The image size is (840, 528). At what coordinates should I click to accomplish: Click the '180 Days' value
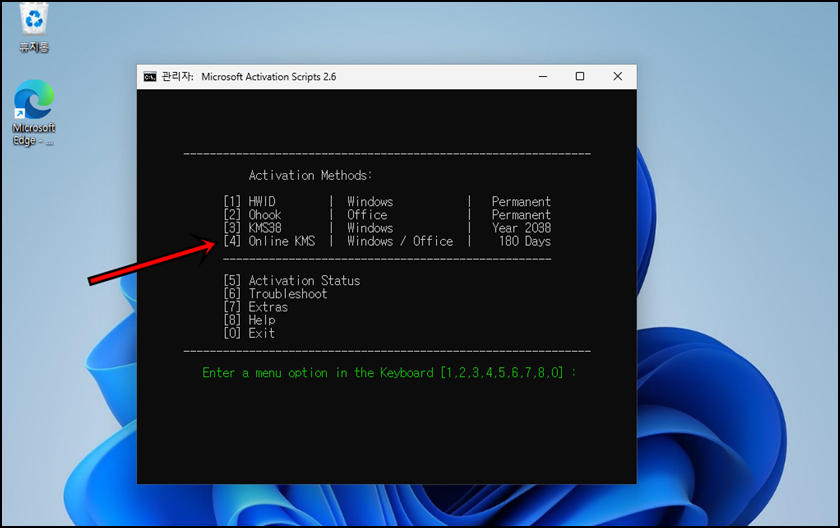tap(525, 241)
